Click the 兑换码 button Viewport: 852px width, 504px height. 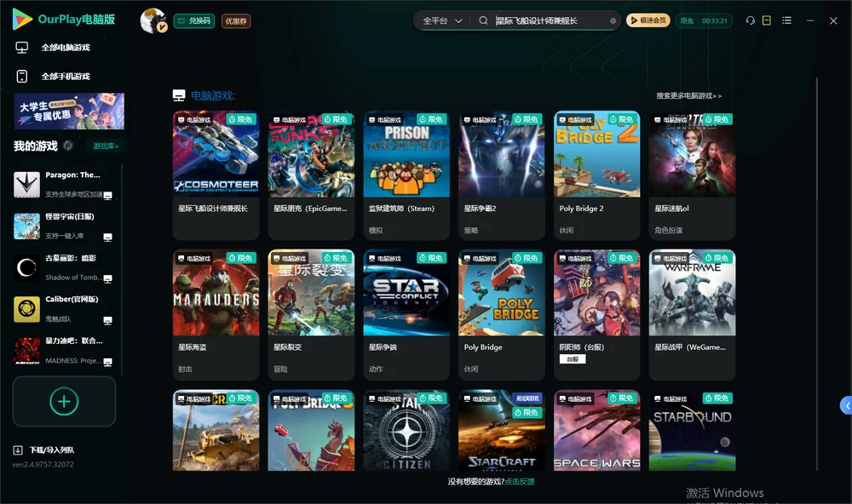pos(194,21)
